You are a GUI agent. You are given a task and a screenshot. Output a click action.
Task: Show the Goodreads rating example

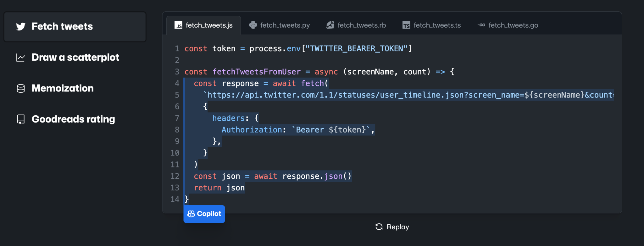pyautogui.click(x=73, y=119)
